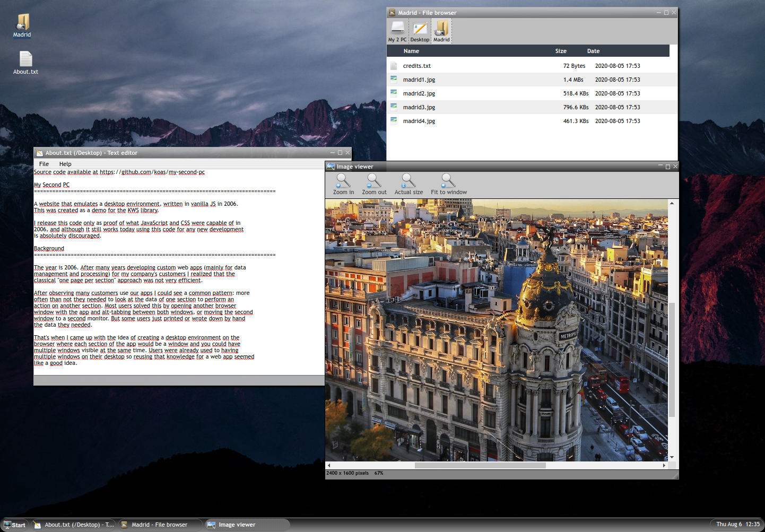The height and width of the screenshot is (532, 765).
Task: Open My 2 PC in the file browser
Action: point(397,30)
